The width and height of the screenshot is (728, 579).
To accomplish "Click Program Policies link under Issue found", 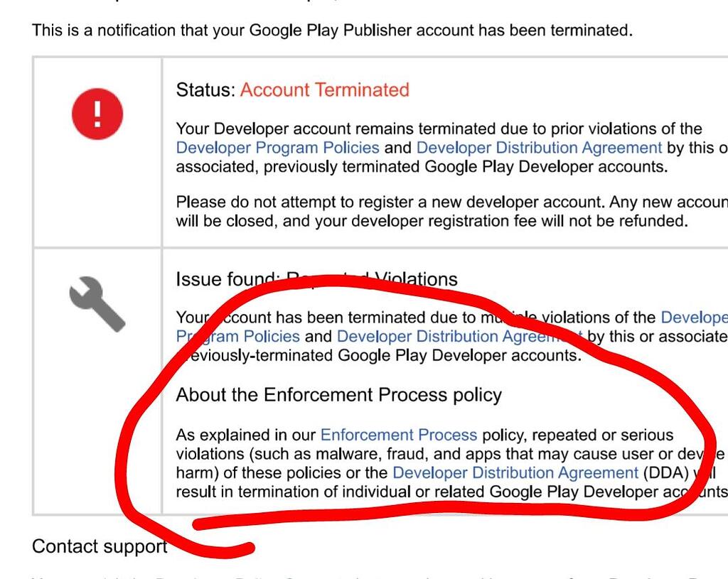I will pos(238,336).
